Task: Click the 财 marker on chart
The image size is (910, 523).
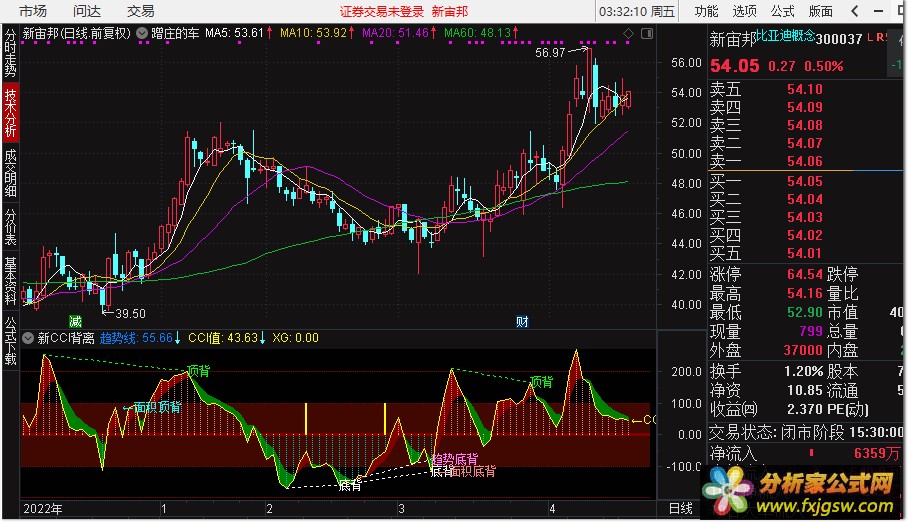Action: [522, 321]
